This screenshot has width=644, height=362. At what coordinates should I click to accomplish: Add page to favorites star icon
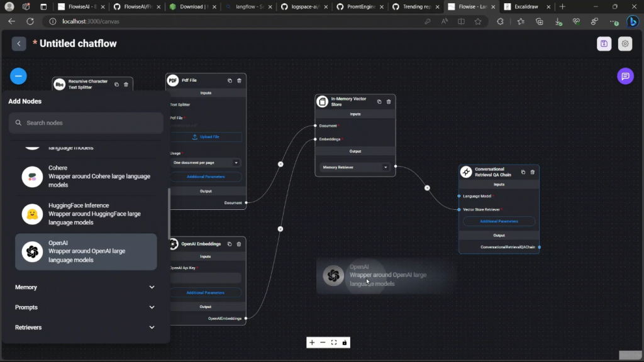pyautogui.click(x=478, y=21)
